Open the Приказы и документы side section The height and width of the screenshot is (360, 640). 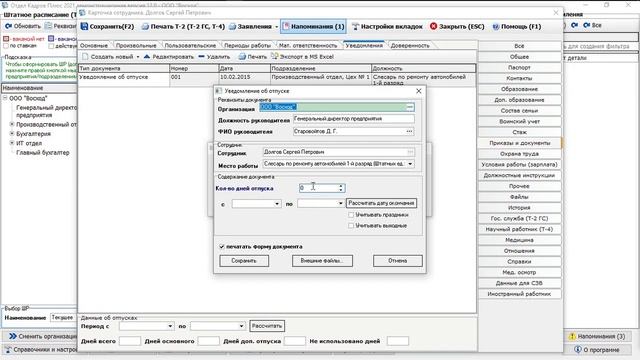point(520,143)
